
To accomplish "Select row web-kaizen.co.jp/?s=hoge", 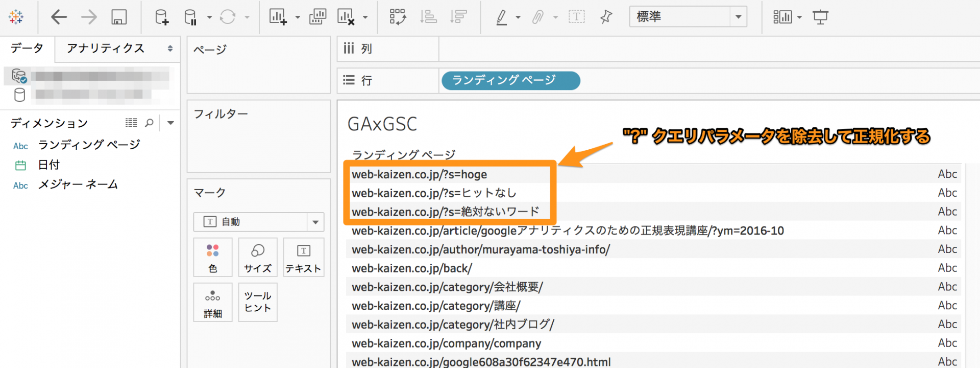I will point(420,174).
